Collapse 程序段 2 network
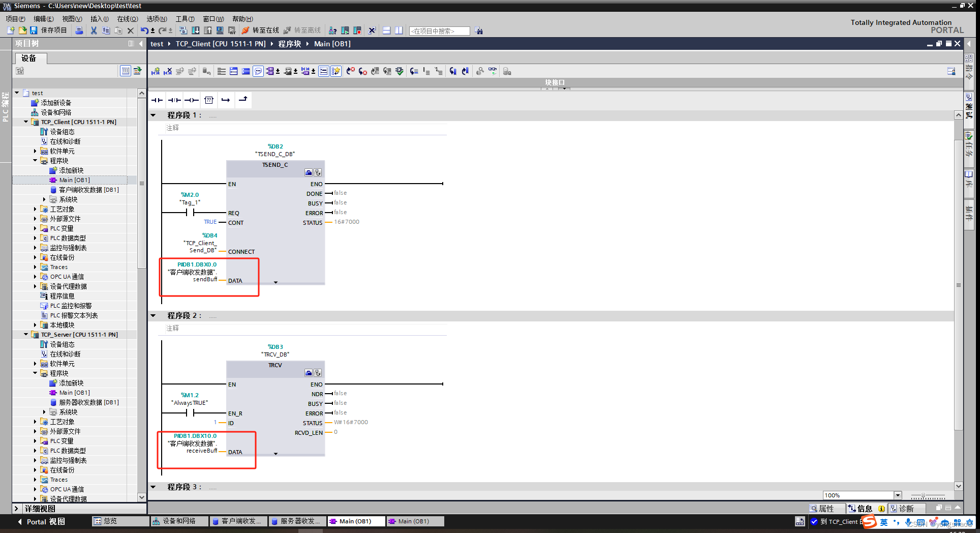The image size is (980, 533). click(x=153, y=316)
